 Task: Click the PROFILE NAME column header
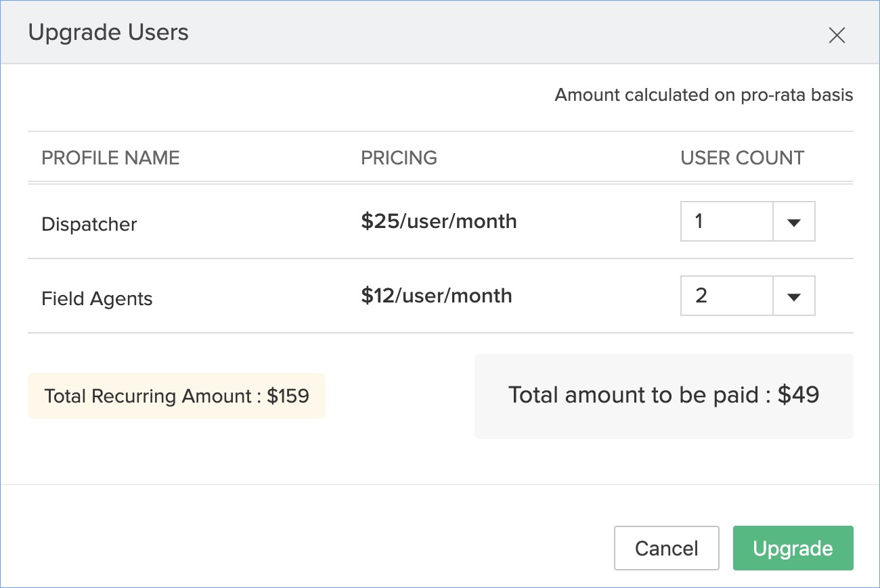pyautogui.click(x=110, y=158)
